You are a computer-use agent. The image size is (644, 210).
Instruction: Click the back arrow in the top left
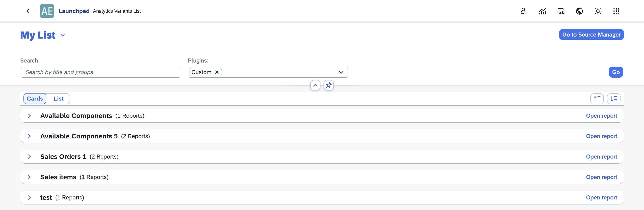tap(28, 11)
